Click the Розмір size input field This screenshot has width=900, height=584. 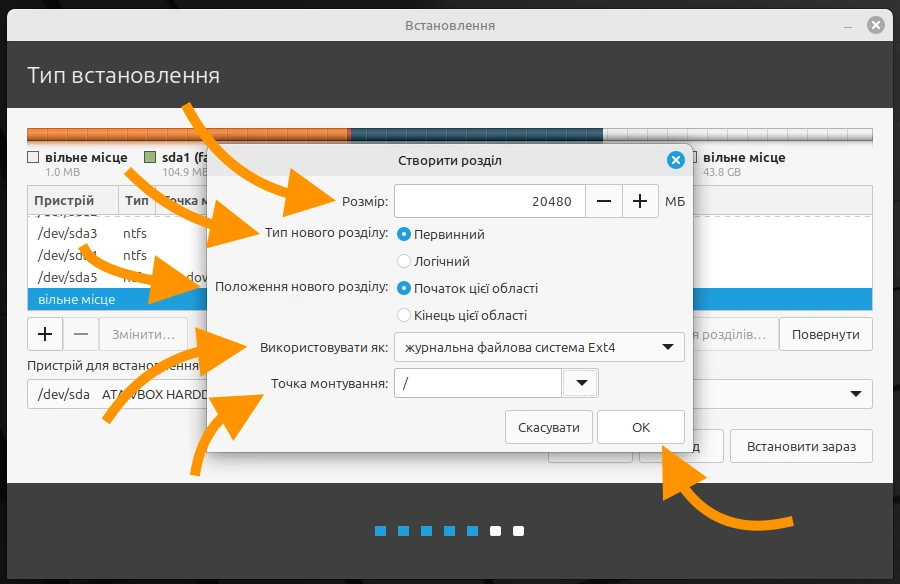pos(490,201)
